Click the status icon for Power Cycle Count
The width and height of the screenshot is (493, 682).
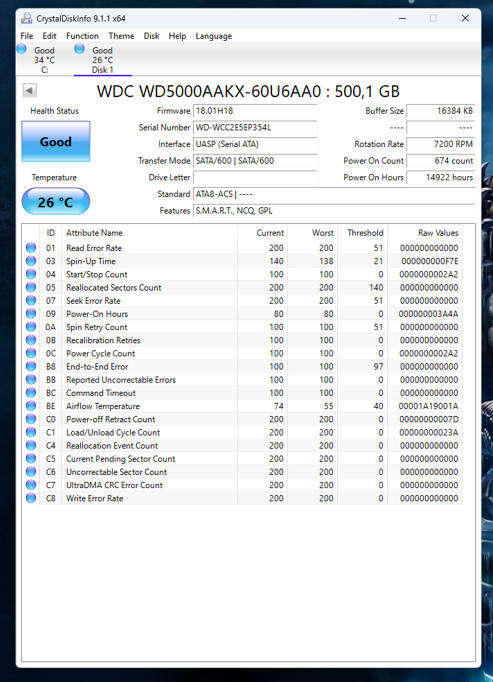[x=31, y=353]
